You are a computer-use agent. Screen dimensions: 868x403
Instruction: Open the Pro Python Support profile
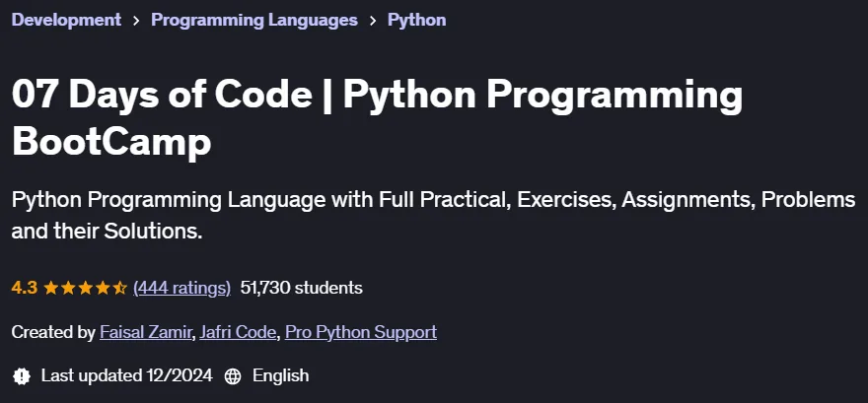361,332
